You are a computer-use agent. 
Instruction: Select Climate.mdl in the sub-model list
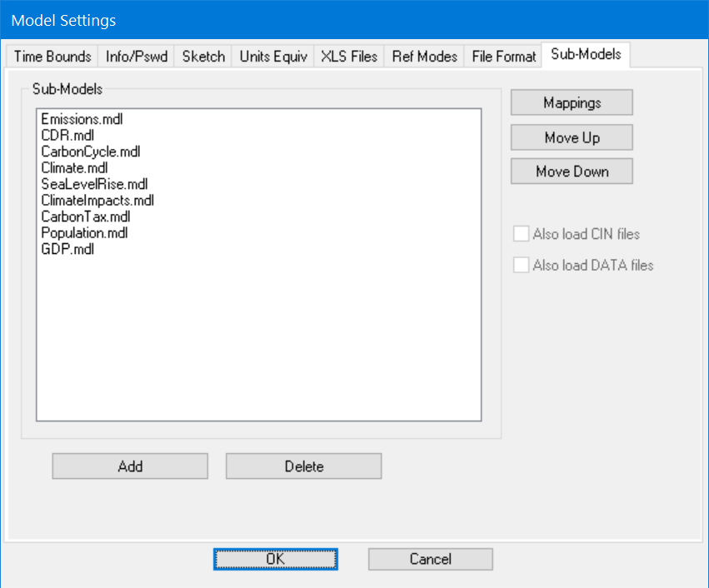74,167
